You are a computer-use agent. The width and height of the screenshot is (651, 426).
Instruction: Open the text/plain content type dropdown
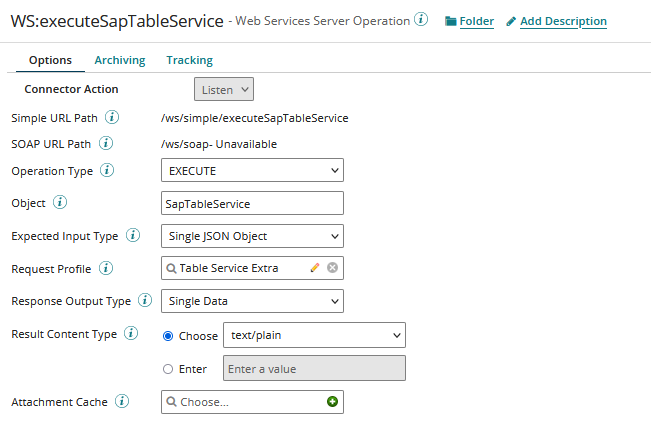tap(313, 335)
